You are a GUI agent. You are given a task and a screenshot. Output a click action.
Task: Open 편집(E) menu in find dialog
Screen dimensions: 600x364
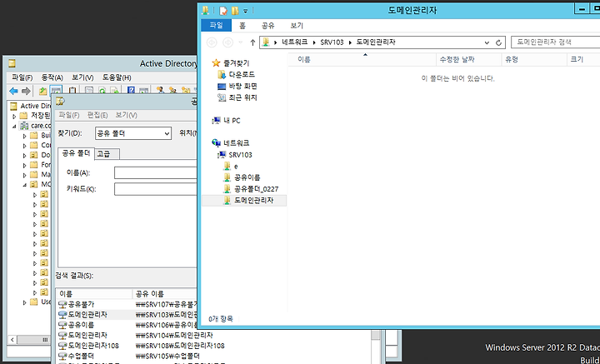tap(97, 115)
